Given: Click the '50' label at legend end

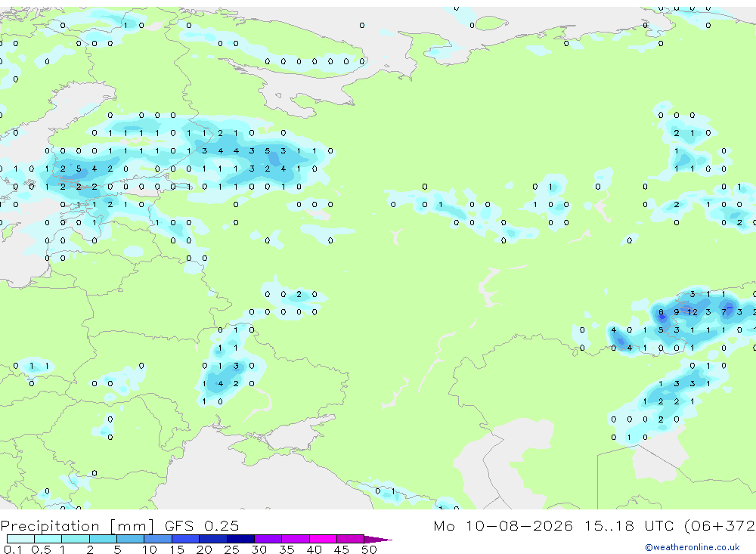Looking at the screenshot, I should (369, 549).
